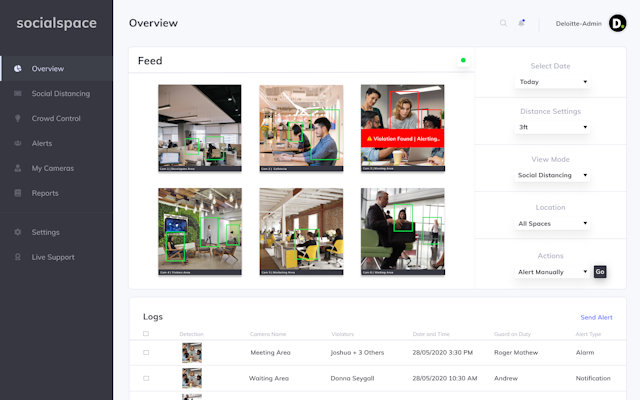The width and height of the screenshot is (640, 400).
Task: Check the Meeting Area log row checkbox
Action: (146, 353)
